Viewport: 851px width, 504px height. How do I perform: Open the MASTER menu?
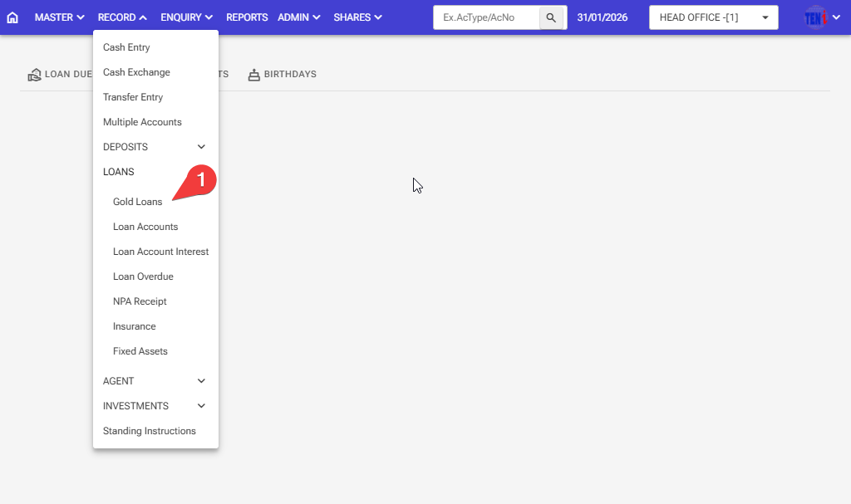click(x=59, y=17)
